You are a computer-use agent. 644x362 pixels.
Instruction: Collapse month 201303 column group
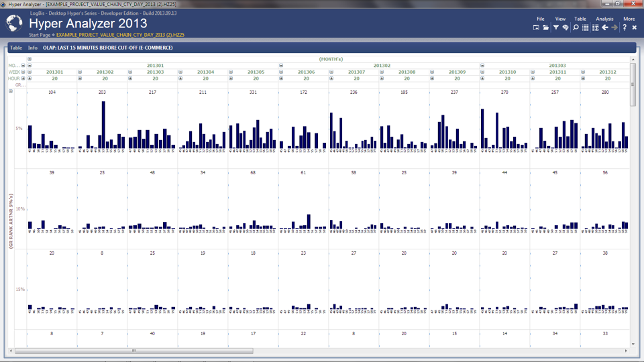[x=482, y=66]
